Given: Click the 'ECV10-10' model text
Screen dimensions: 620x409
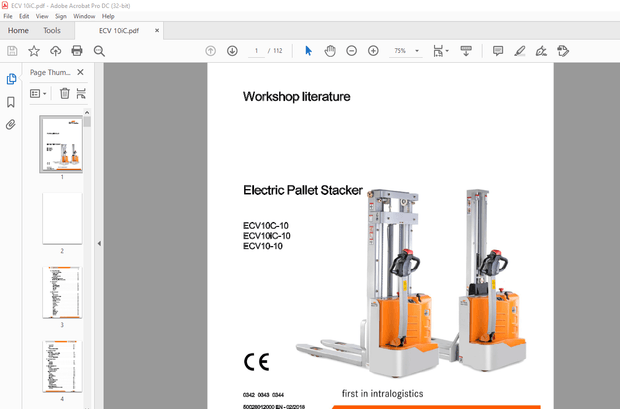Looking at the screenshot, I should coord(263,246).
